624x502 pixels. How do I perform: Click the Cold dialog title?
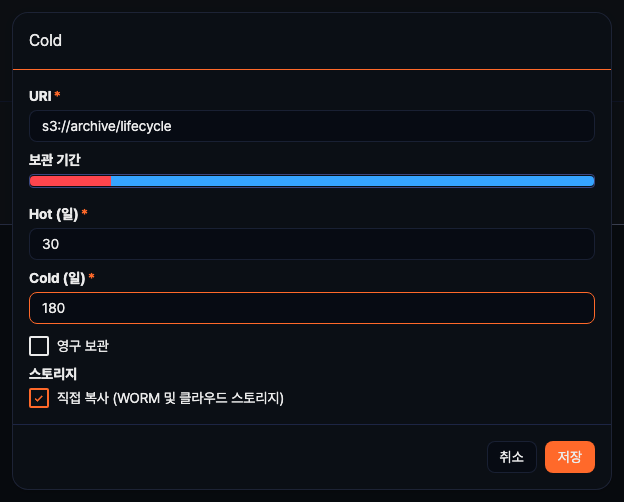tap(46, 41)
